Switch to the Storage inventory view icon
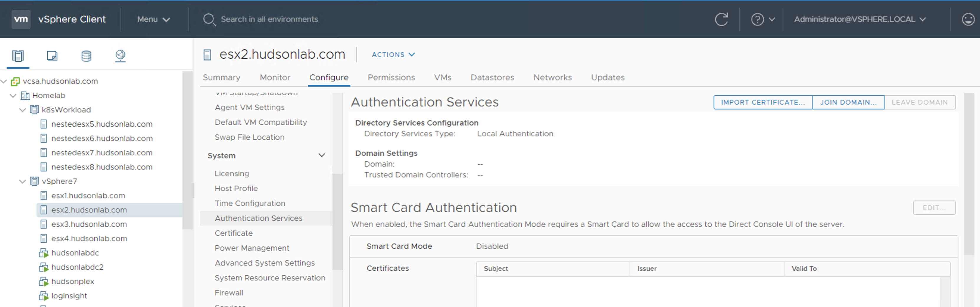980x307 pixels. 86,56
